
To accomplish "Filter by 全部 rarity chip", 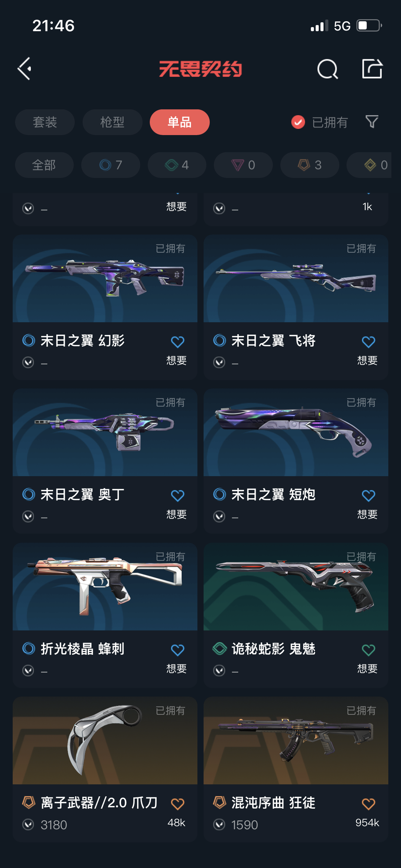I will tap(44, 165).
